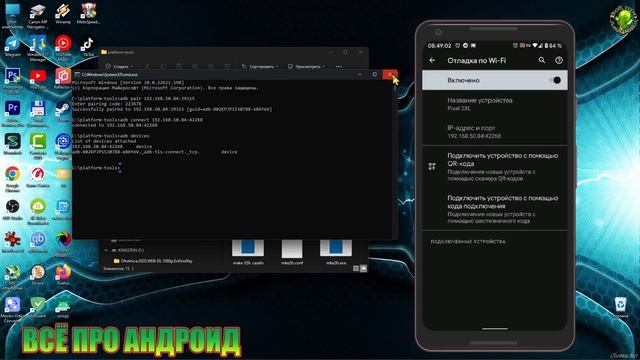Viewport: 640px width, 360px height.
Task: Open the Telegram desktop shortcut
Action: point(12,46)
